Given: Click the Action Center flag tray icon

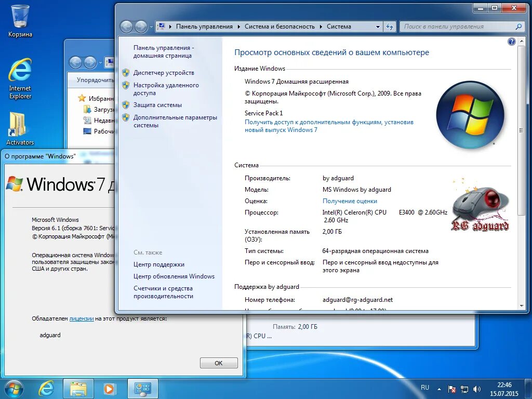Looking at the screenshot, I should pyautogui.click(x=451, y=389).
